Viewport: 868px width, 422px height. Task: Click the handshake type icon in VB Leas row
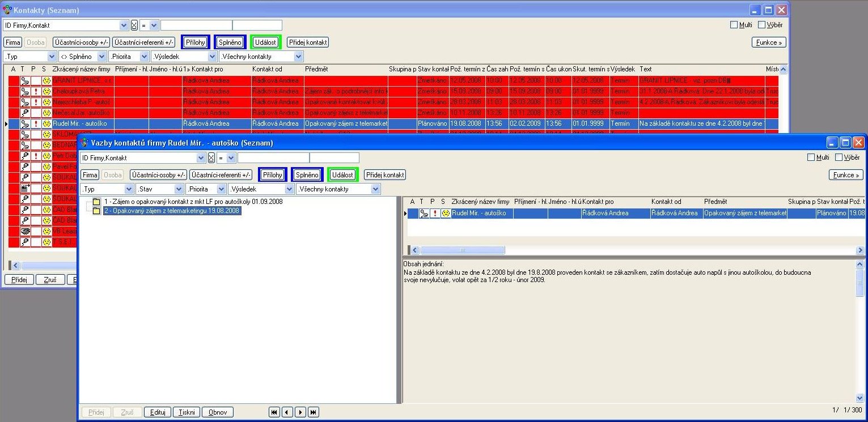(x=25, y=231)
